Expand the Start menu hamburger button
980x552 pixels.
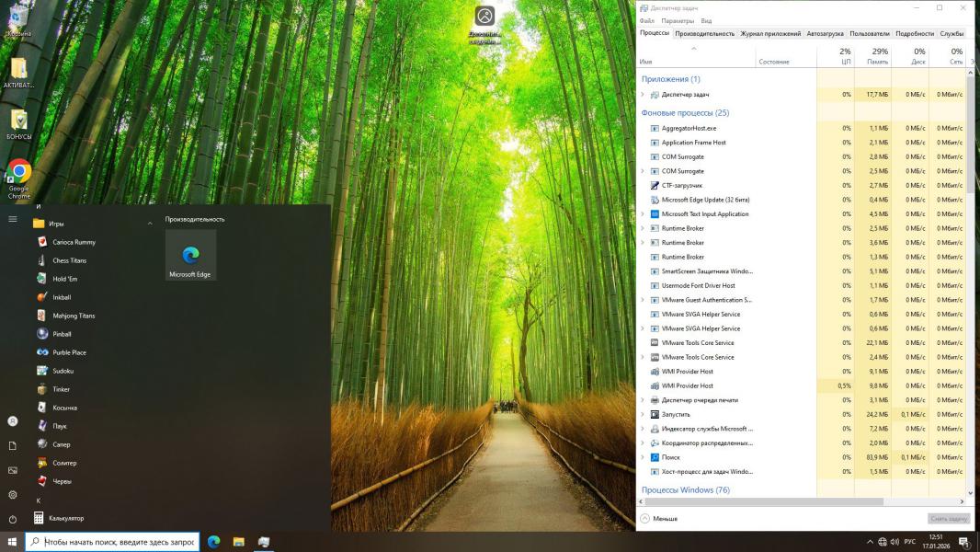[x=13, y=219]
